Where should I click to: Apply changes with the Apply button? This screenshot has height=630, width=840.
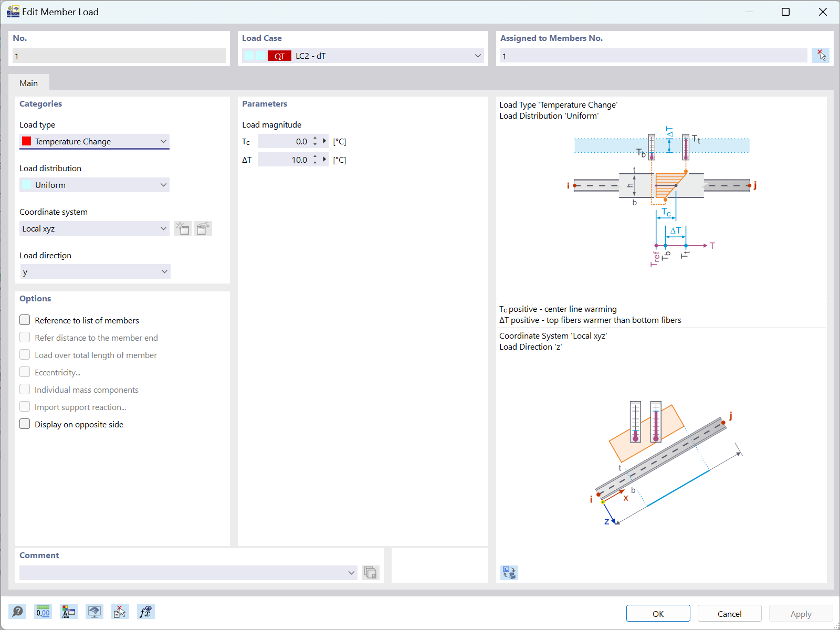point(800,613)
